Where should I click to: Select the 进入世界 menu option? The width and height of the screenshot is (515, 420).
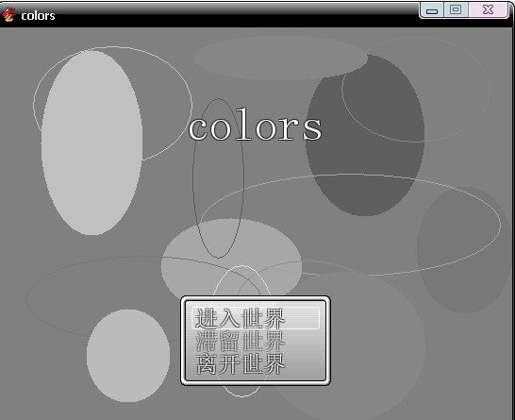click(x=256, y=318)
